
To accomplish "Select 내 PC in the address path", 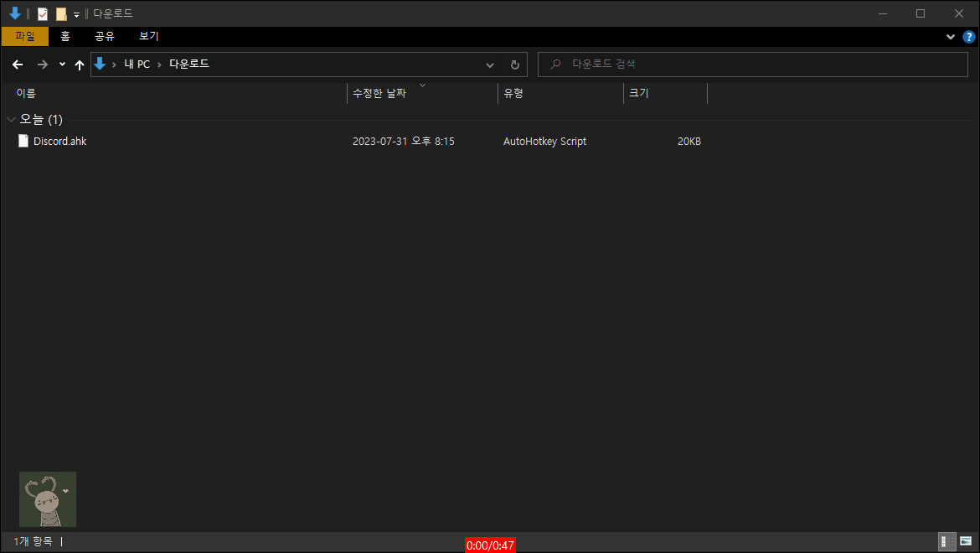I will pos(137,64).
